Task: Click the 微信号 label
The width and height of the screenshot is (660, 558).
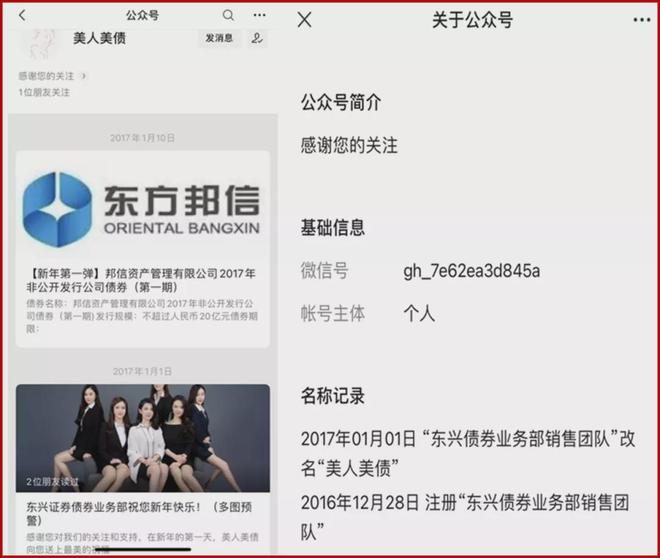Action: [x=325, y=270]
